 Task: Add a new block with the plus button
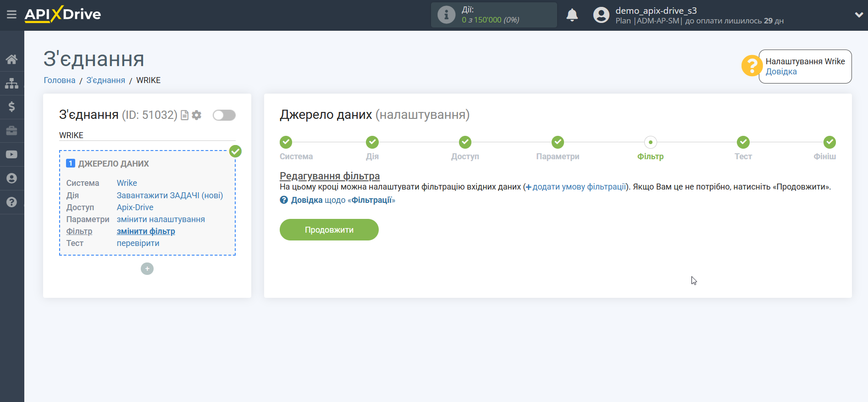147,269
